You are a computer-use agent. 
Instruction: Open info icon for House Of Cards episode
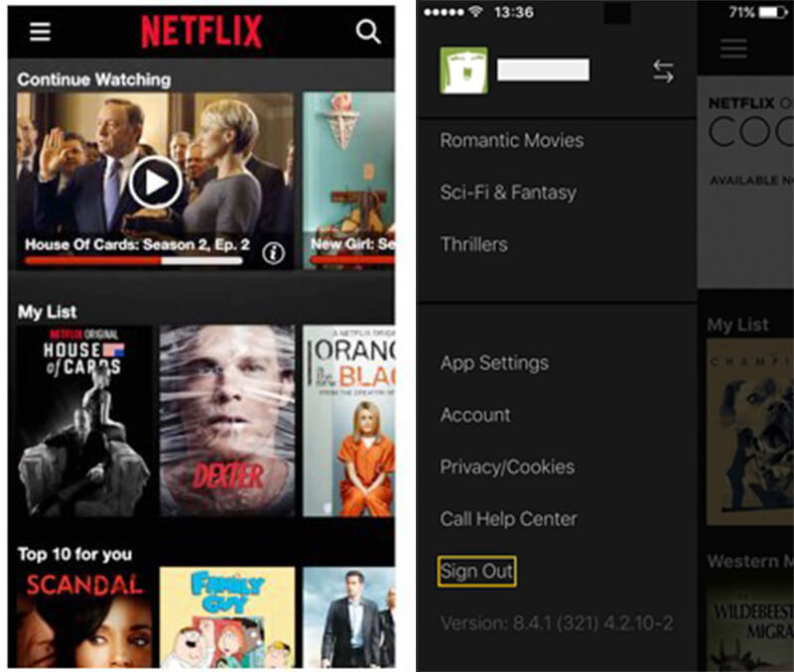pyautogui.click(x=274, y=253)
